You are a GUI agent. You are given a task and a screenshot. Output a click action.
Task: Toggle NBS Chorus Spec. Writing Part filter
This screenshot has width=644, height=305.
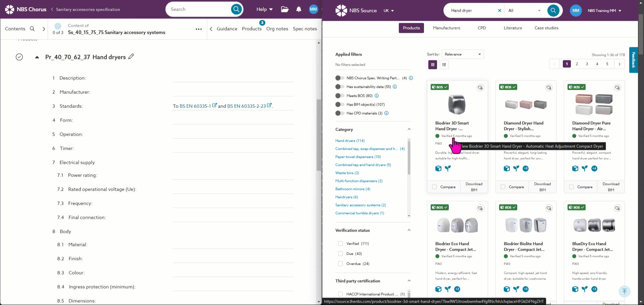(340, 78)
